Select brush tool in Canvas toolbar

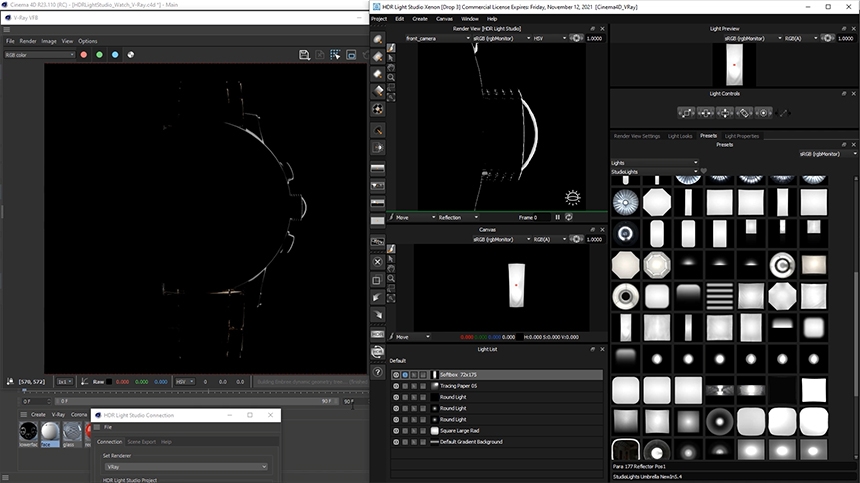[391, 249]
